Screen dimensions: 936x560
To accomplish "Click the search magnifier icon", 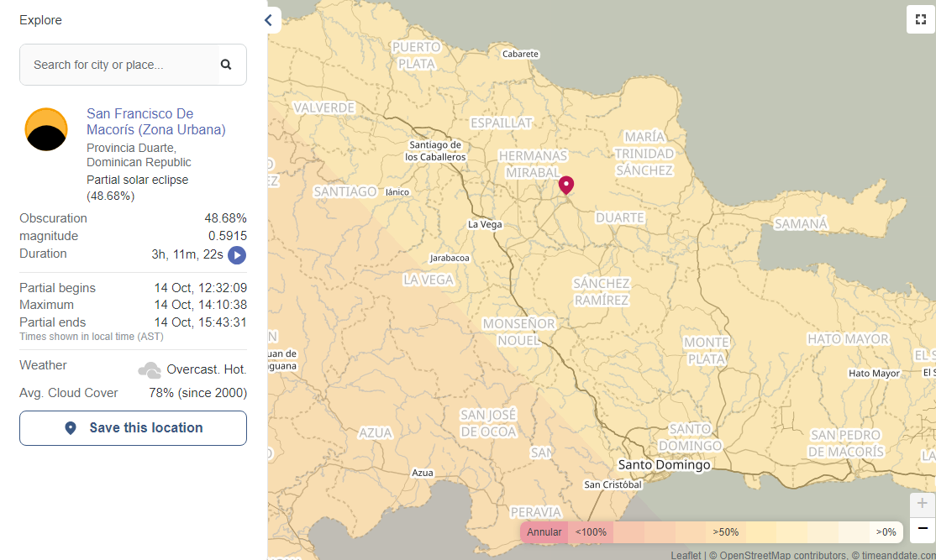I will click(226, 65).
